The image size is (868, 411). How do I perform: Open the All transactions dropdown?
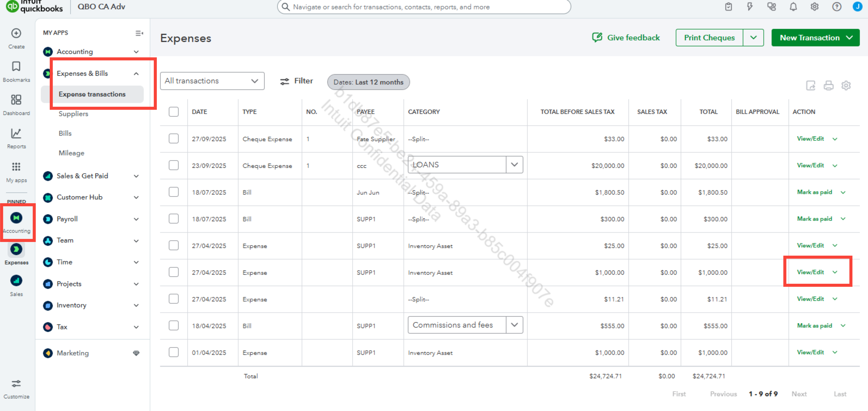(212, 81)
